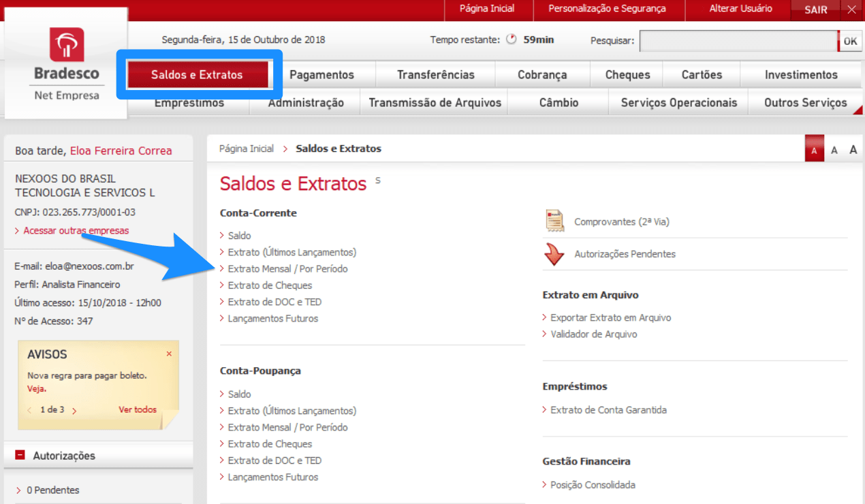The image size is (865, 504).
Task: Click Ver todos in the AVISOS note
Action: click(x=138, y=410)
